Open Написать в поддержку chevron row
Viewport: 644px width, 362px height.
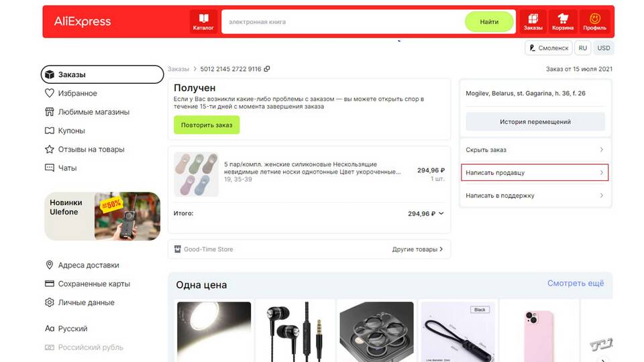tap(535, 195)
